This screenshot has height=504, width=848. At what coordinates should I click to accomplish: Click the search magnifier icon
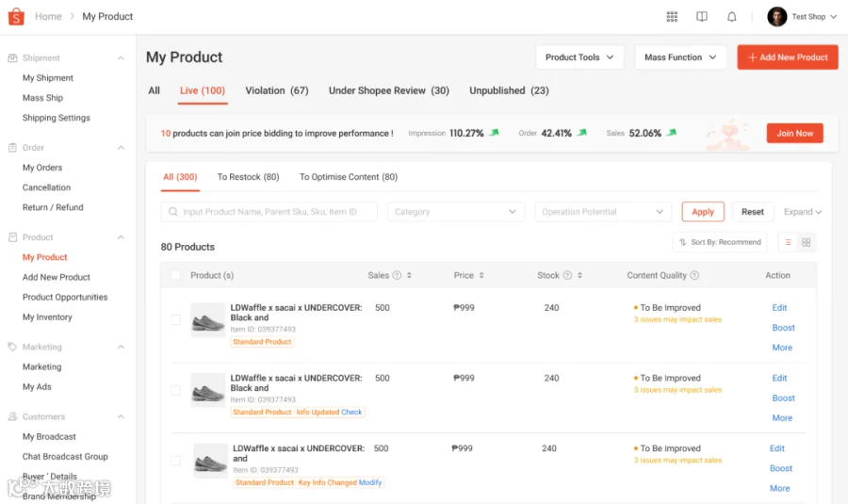coord(173,212)
